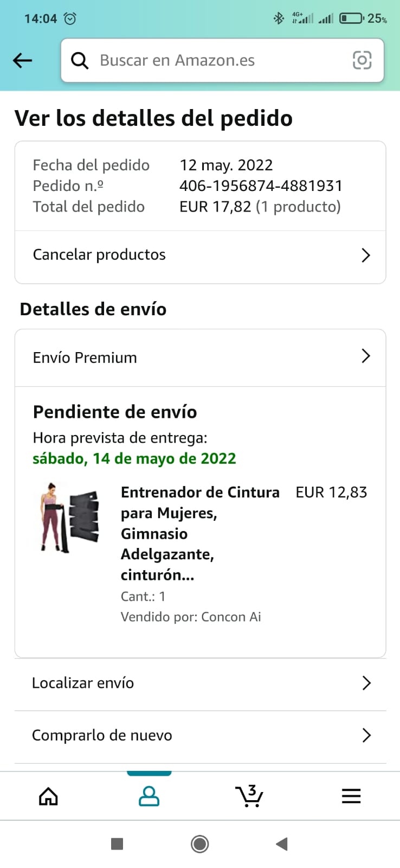Open the hamburger menu icon

click(x=351, y=796)
